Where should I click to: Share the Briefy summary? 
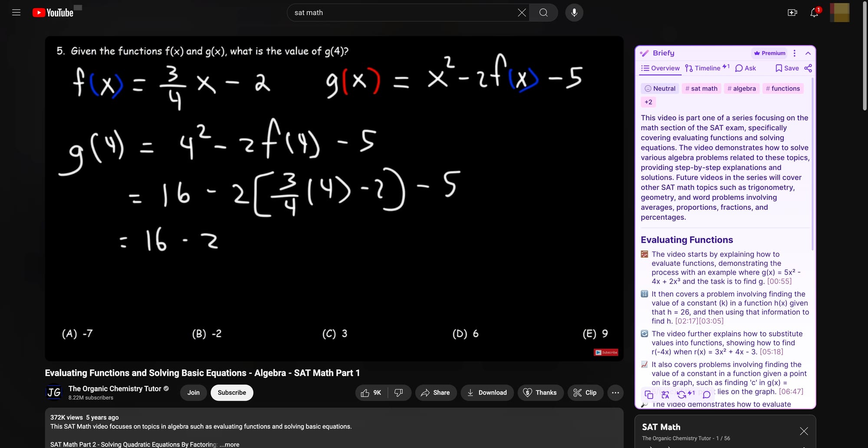(x=808, y=68)
